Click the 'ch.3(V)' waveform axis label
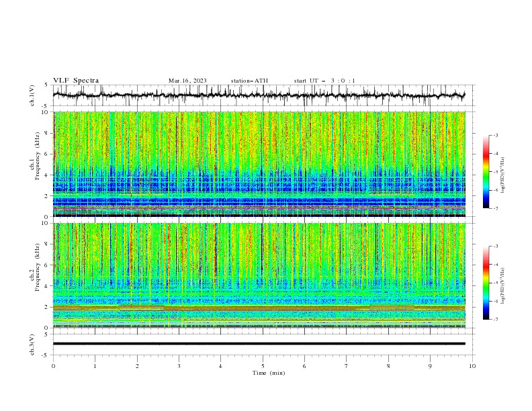The width and height of the screenshot is (532, 411). pyautogui.click(x=32, y=345)
